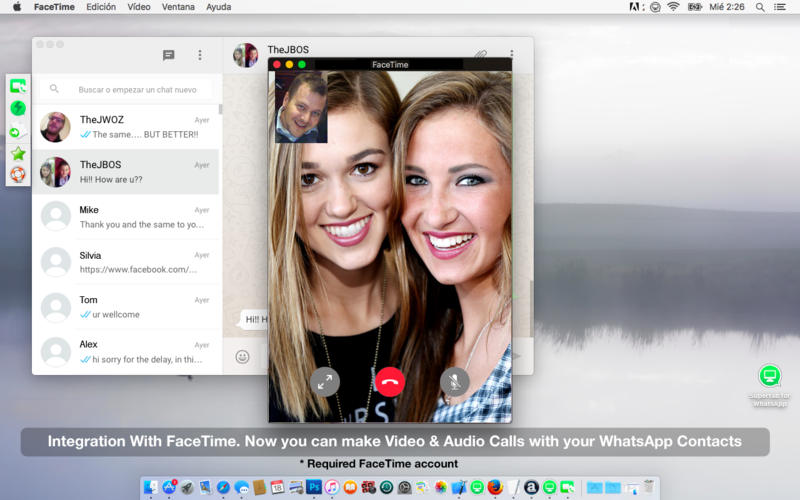Open Time Machine icon in the dock
Viewport: 800px width, 500px height.
(386, 488)
